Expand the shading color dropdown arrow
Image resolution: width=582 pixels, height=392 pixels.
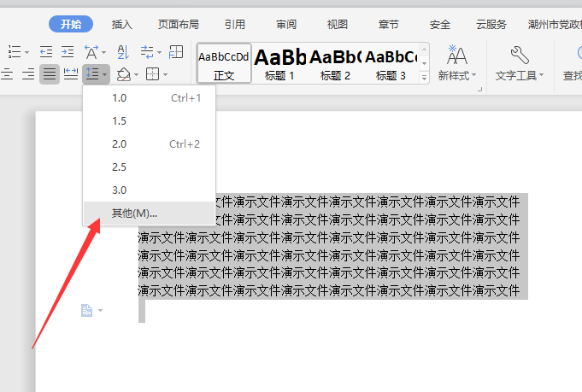pos(136,74)
